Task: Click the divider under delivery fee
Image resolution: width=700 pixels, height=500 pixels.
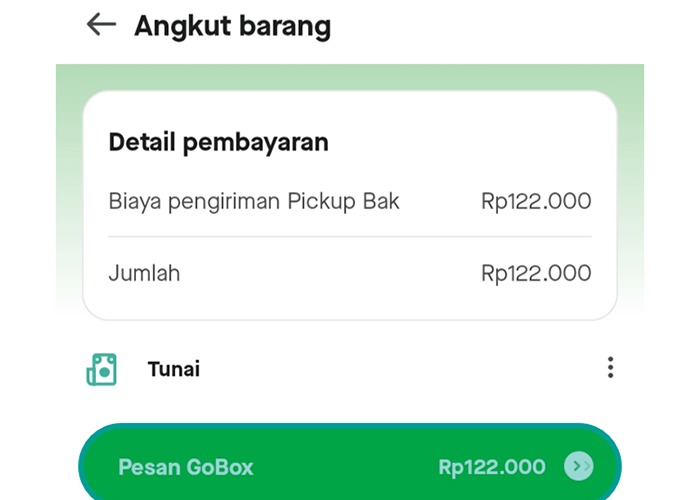Action: [x=350, y=237]
